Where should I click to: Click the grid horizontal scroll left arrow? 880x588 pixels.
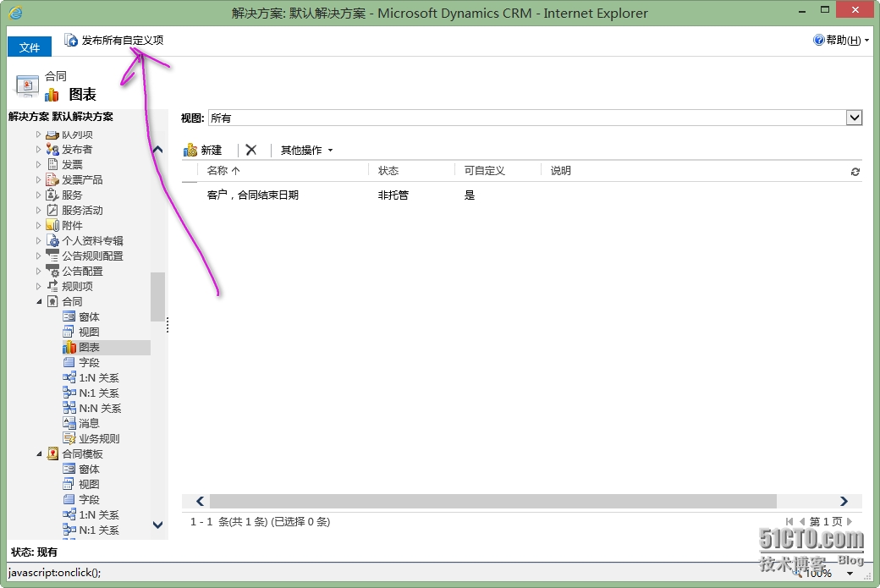tap(200, 501)
